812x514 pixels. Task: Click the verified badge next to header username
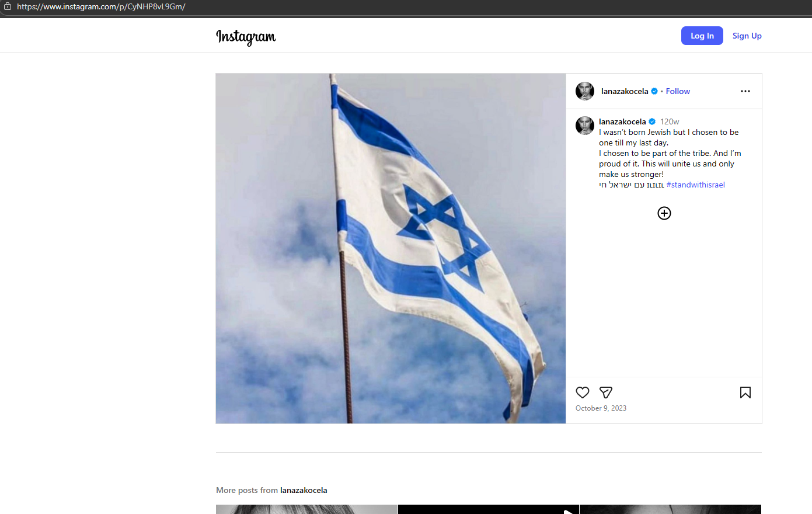click(654, 91)
